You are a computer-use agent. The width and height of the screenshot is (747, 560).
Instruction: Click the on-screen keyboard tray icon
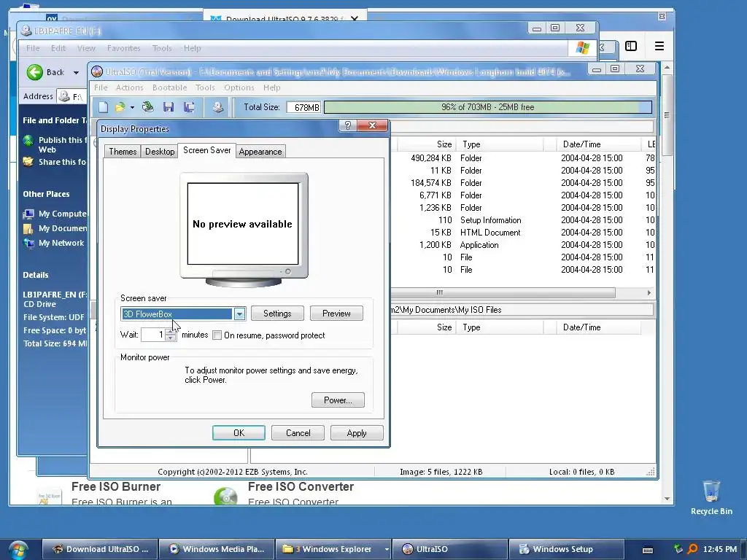pos(648,550)
